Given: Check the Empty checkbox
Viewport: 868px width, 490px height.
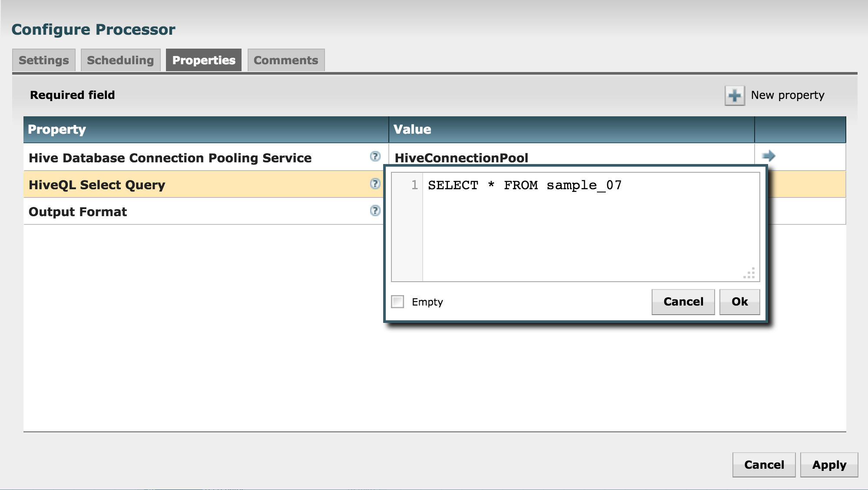Looking at the screenshot, I should coord(398,302).
